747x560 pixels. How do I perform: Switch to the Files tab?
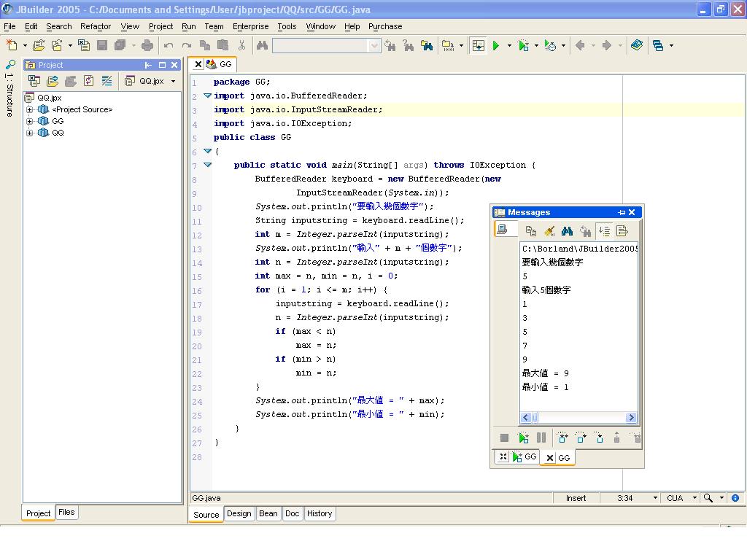coord(66,512)
